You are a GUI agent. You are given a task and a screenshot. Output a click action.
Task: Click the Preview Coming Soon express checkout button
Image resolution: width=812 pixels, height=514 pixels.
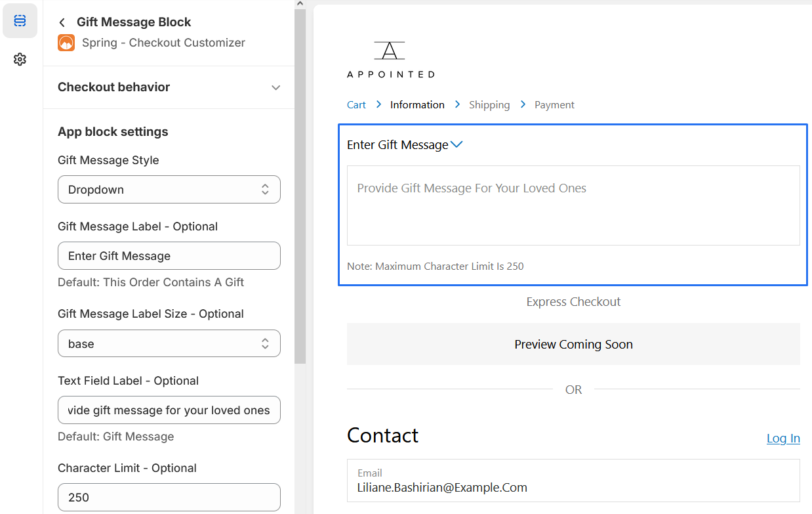[x=573, y=344]
